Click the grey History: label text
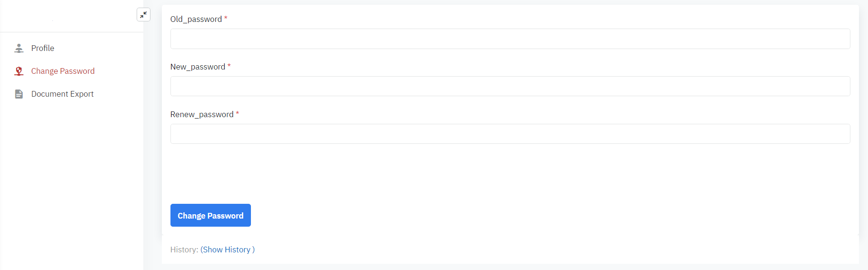Image resolution: width=868 pixels, height=270 pixels. [x=184, y=250]
